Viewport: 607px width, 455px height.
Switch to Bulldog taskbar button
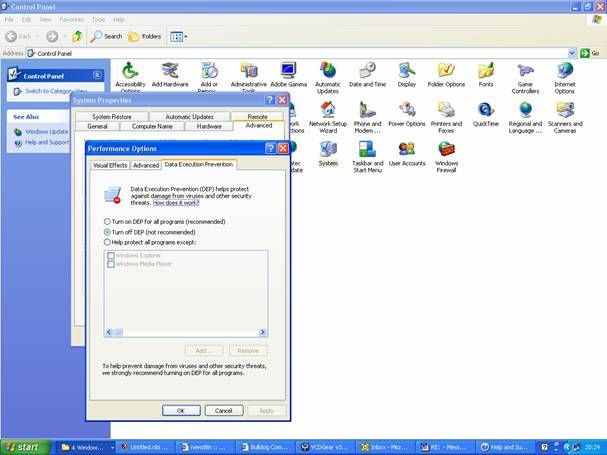tap(265, 447)
